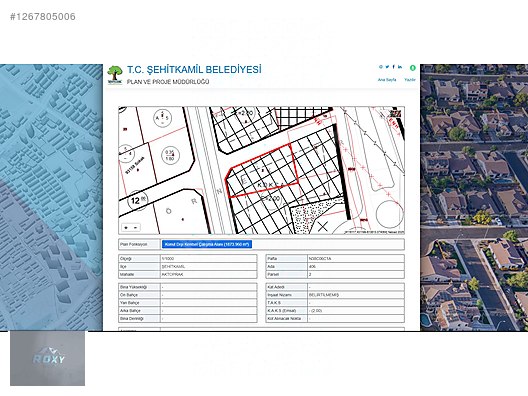Click the T.C. Şehitkamil Belediyesi title
Viewport: 528px width, 396px height.
point(194,70)
